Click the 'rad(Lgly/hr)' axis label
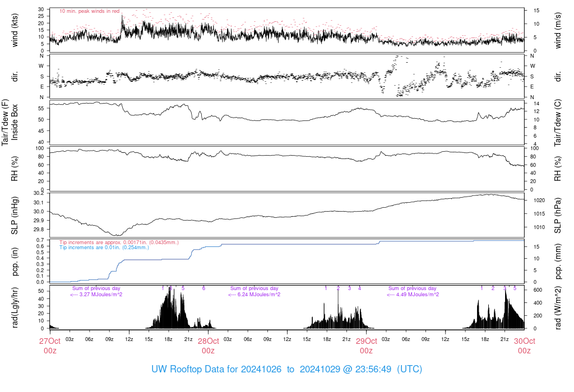Screen dimensions: 574x392 pyautogui.click(x=15, y=307)
